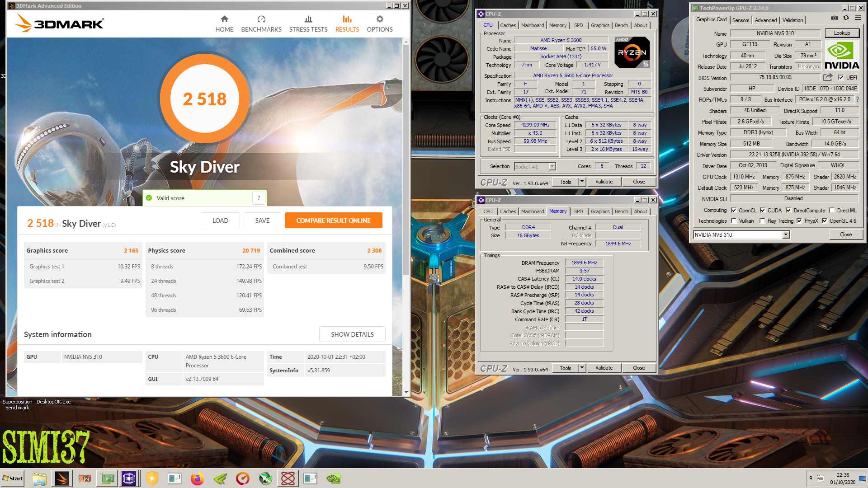Open 3DMark Benchmarks section

(261, 24)
